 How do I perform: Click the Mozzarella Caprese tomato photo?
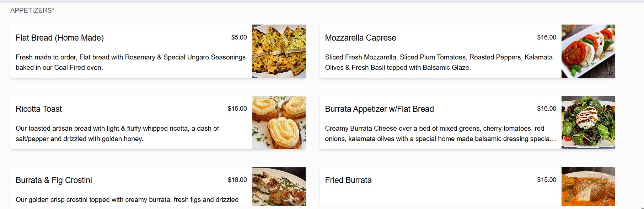[x=588, y=51]
